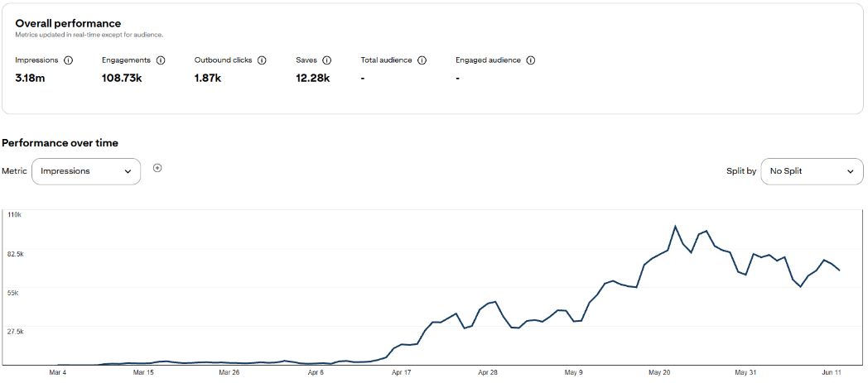The width and height of the screenshot is (868, 383).
Task: Select the 1.87k Outbound clicks value
Action: click(x=208, y=78)
